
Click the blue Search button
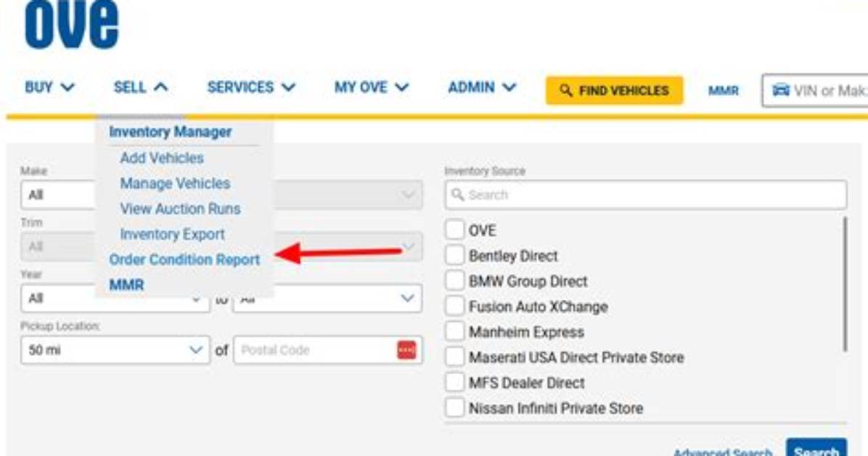pos(816,448)
